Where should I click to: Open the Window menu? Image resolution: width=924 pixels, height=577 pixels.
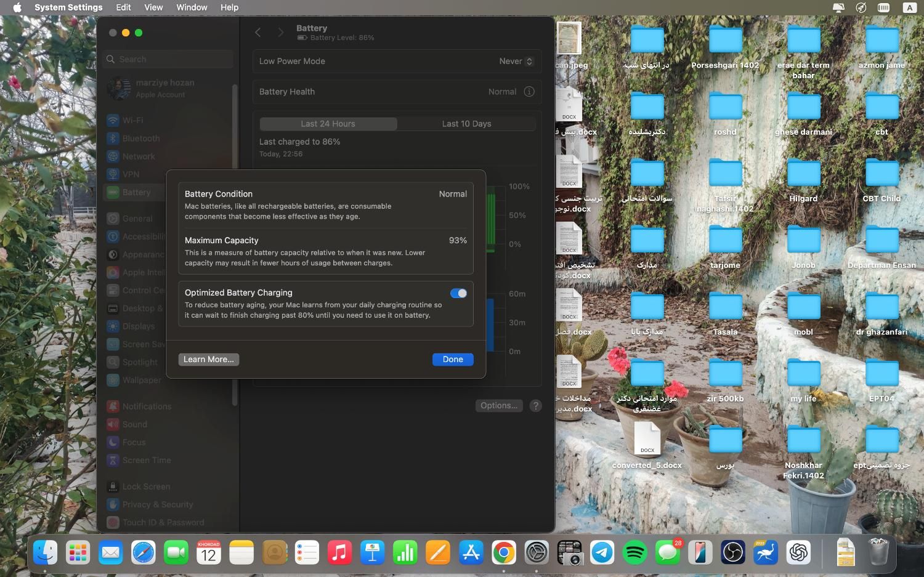[x=192, y=7]
